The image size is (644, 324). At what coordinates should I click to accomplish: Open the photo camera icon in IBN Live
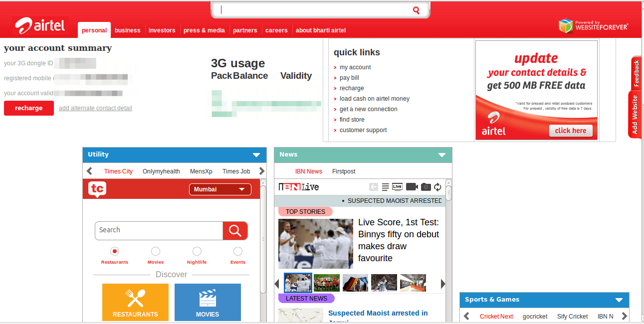coord(426,187)
